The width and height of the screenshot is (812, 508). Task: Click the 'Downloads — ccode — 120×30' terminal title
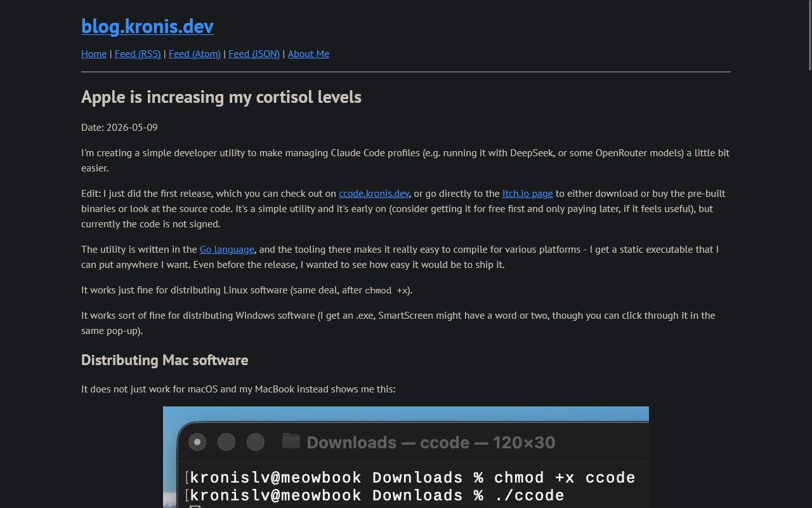point(431,443)
